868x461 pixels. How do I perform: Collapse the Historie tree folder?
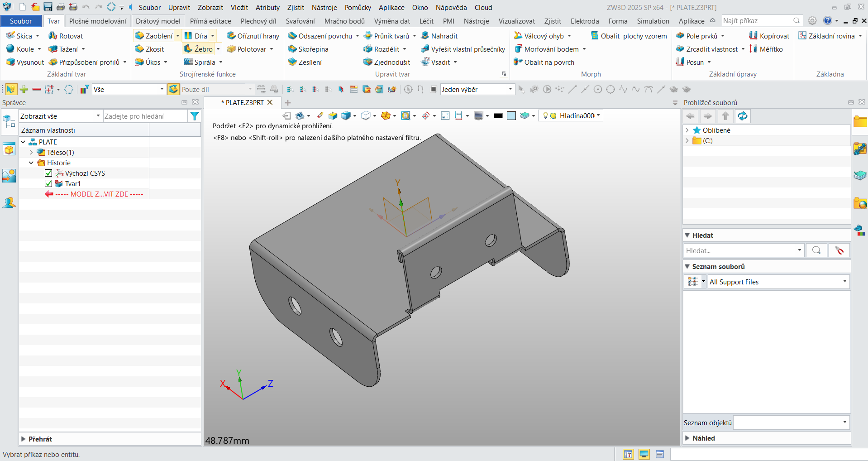pyautogui.click(x=31, y=163)
